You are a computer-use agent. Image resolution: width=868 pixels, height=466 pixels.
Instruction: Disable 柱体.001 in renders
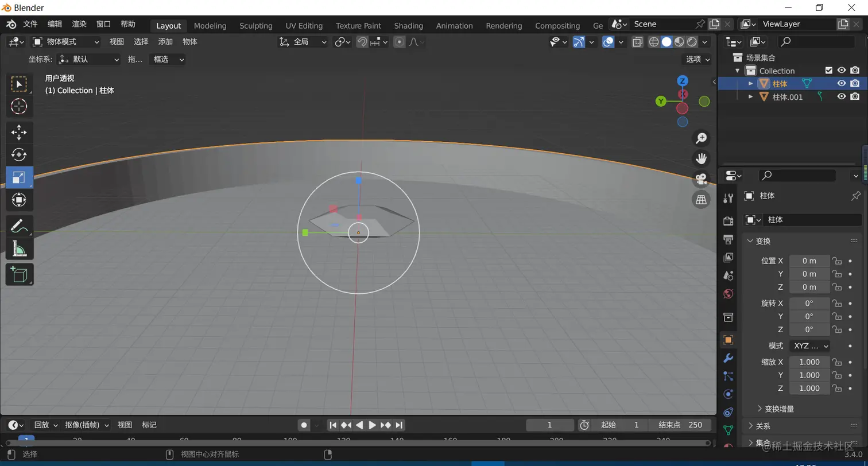coord(855,96)
